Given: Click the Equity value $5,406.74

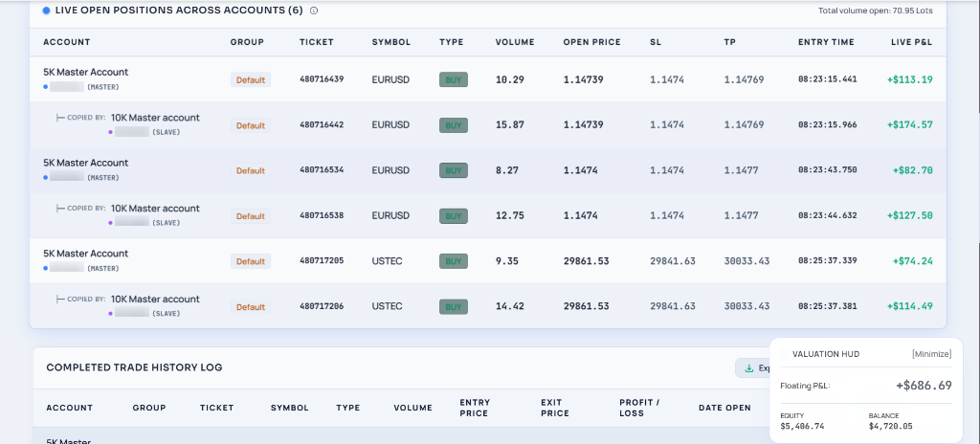Looking at the screenshot, I should (803, 427).
